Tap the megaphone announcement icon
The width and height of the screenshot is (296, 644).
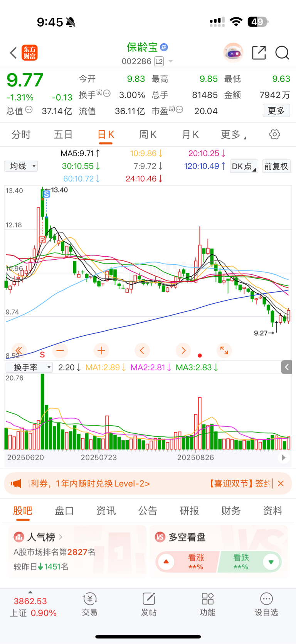16,483
